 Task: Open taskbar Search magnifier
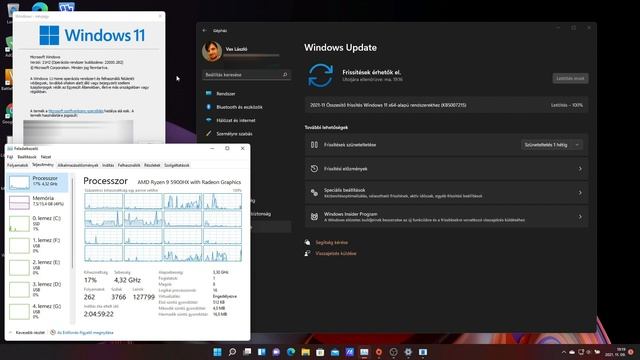click(232, 352)
